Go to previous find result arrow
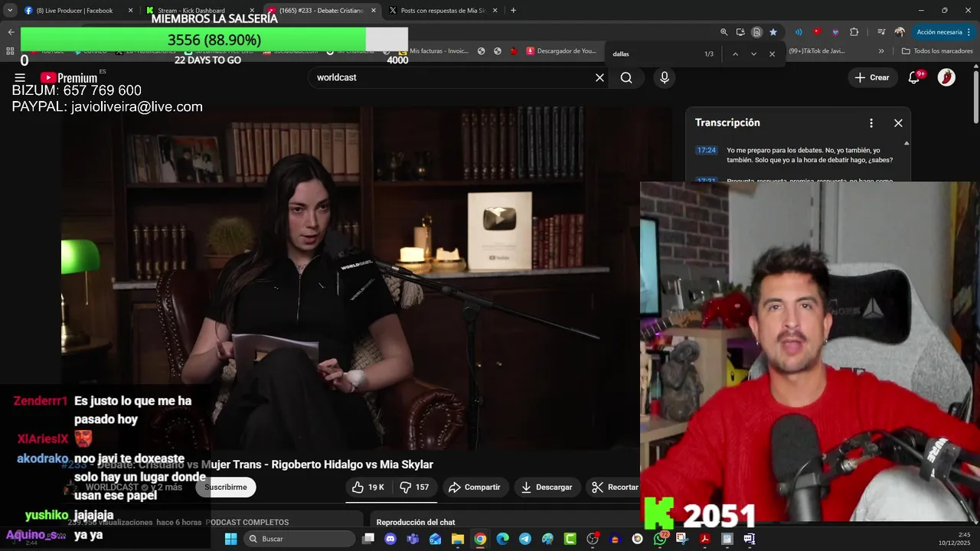The width and height of the screenshot is (980, 551). pyautogui.click(x=735, y=54)
